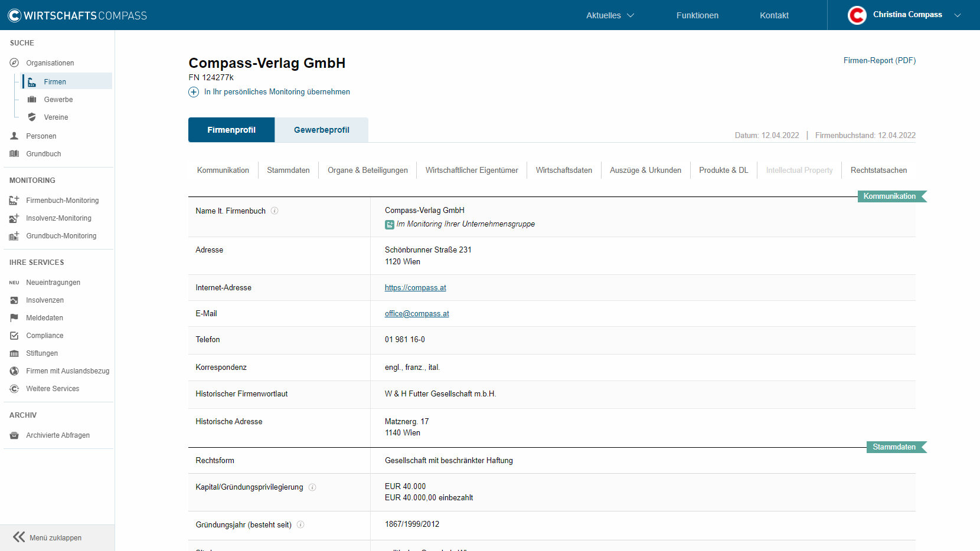Click the Insolvenzen icon
This screenshot has width=980, height=551.
click(14, 300)
